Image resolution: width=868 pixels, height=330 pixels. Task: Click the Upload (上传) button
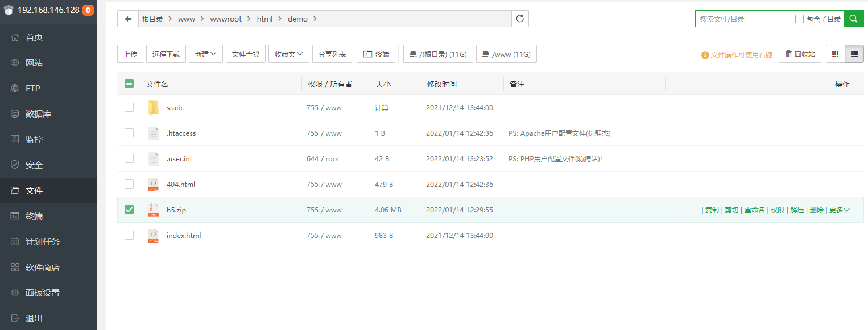[130, 54]
